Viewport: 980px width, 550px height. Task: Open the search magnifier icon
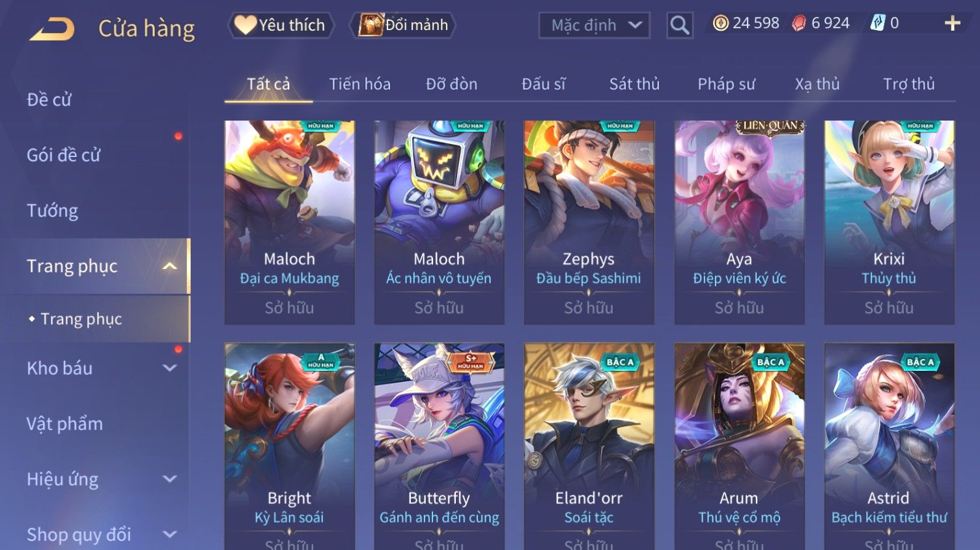(679, 25)
